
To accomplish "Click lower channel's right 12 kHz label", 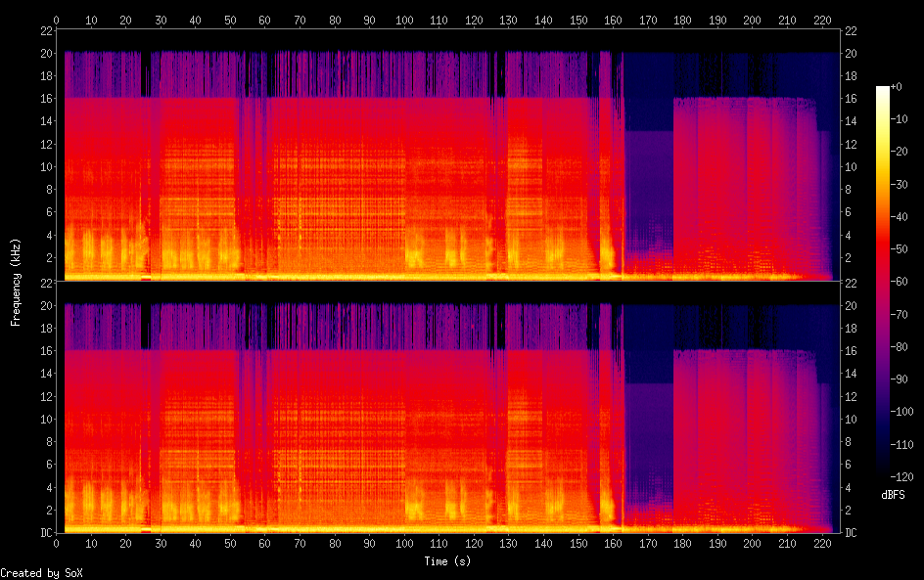I will tap(851, 396).
